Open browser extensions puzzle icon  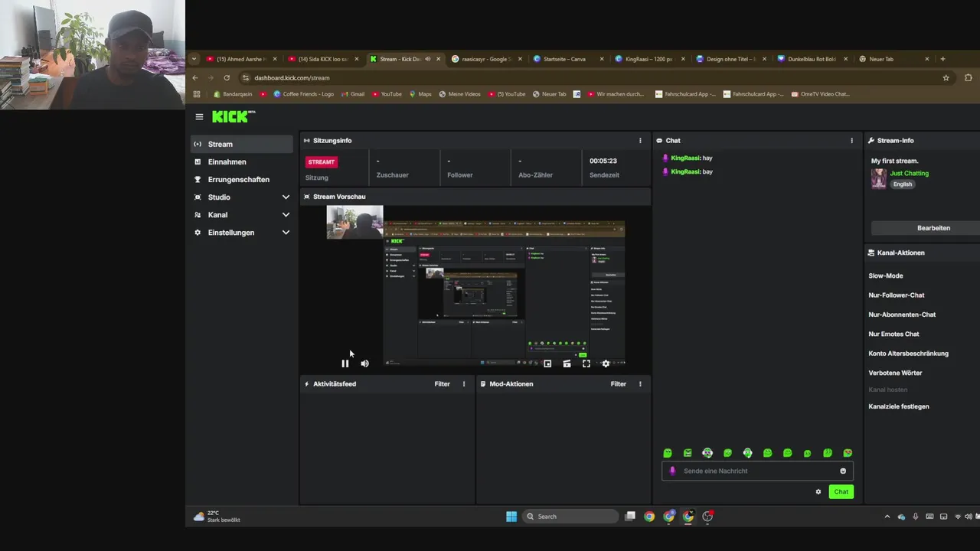point(969,78)
